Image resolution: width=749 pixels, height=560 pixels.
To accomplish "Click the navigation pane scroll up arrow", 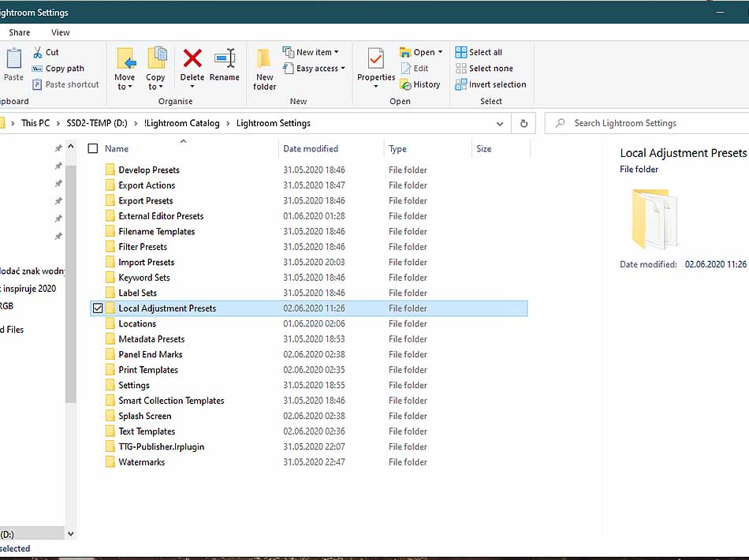I will 71,146.
